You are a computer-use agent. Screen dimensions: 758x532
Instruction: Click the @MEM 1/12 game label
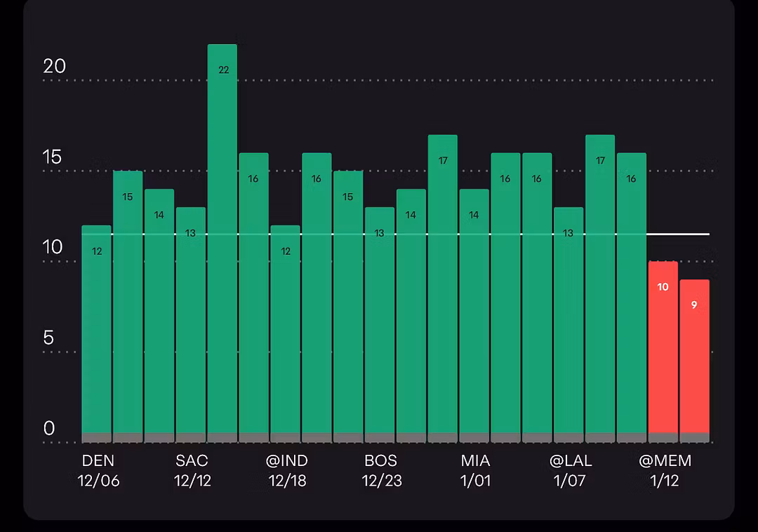point(665,471)
